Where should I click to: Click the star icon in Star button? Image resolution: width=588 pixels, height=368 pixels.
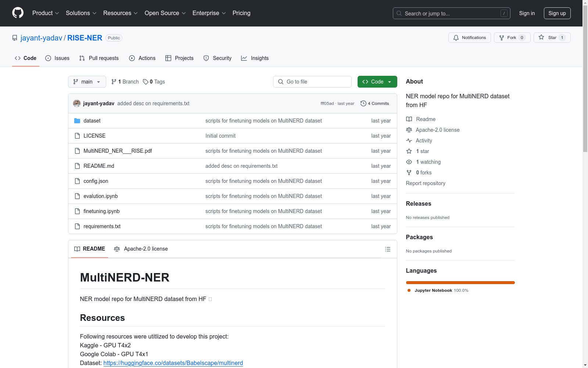[541, 37]
